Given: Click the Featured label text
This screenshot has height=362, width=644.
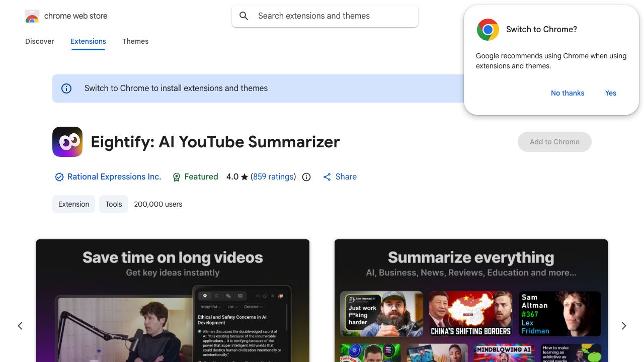Looking at the screenshot, I should coord(201,177).
